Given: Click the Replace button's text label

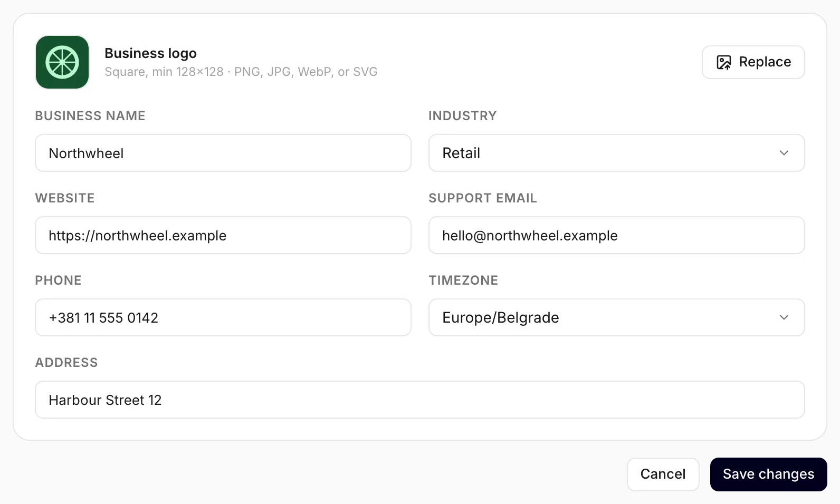Looking at the screenshot, I should coord(765,62).
